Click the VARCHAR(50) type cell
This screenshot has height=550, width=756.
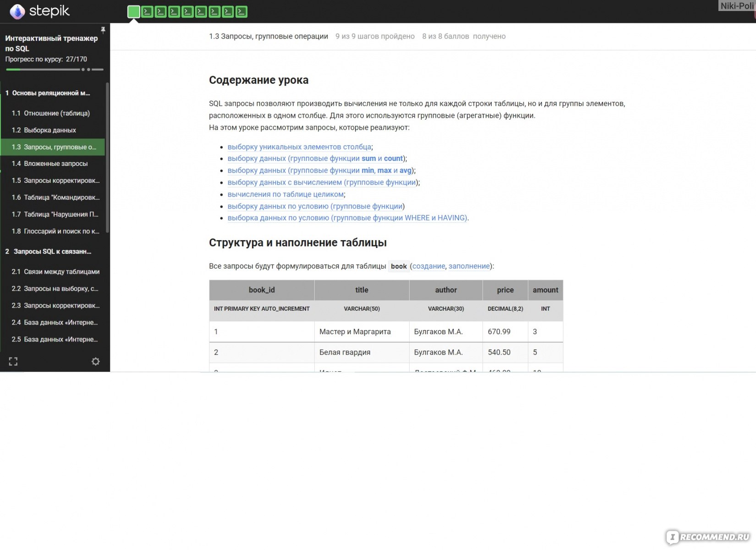click(x=362, y=309)
